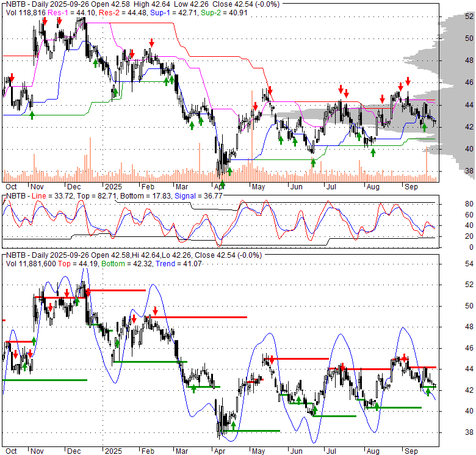Screen dimensions: 476x455
Task: Click 2025 on the top chart's date axis
Action: pyautogui.click(x=114, y=187)
